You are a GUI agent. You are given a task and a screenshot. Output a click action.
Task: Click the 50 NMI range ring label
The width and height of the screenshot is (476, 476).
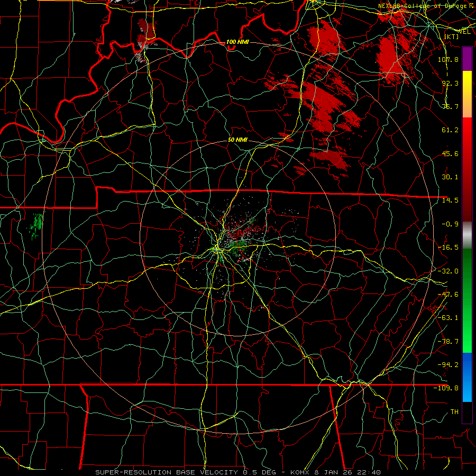pos(237,140)
